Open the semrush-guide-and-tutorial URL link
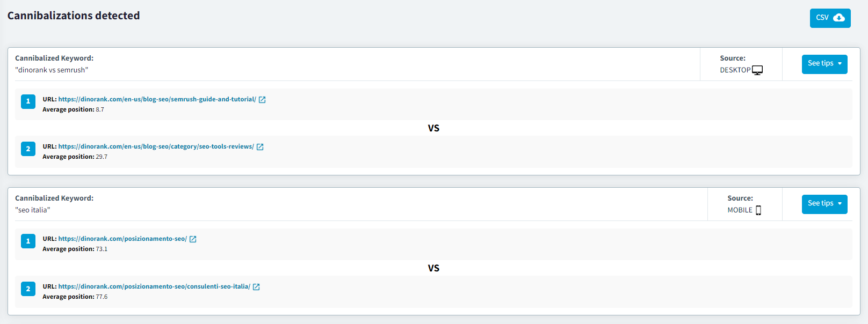The height and width of the screenshot is (324, 868). [157, 99]
